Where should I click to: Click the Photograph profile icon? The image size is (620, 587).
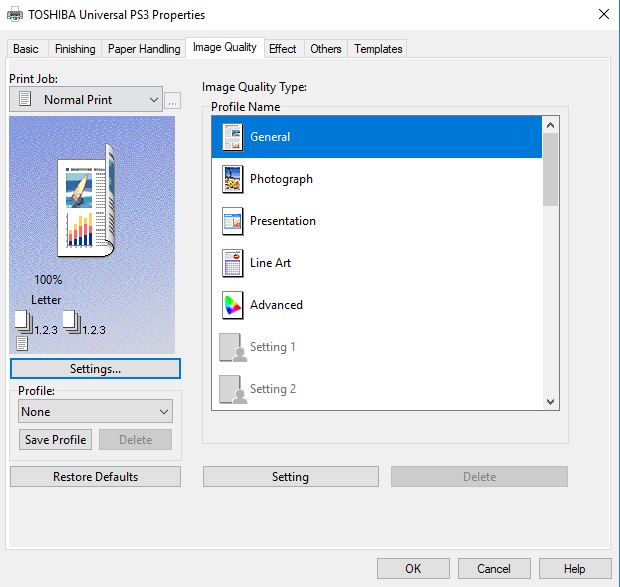232,179
